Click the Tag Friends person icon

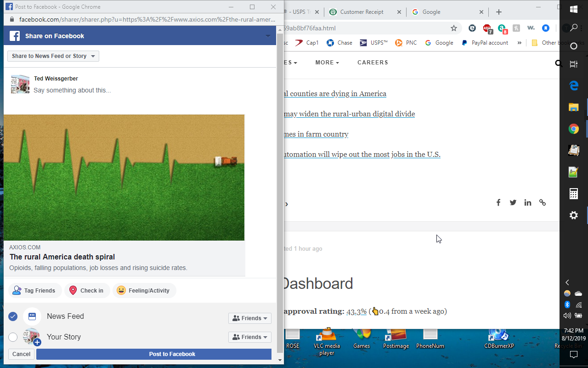[17, 290]
